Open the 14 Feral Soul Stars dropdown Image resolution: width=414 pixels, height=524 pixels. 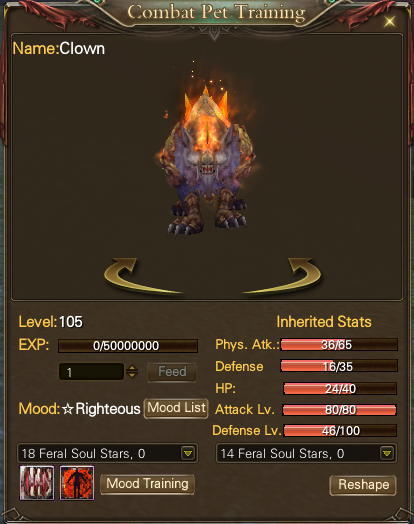coord(387,453)
